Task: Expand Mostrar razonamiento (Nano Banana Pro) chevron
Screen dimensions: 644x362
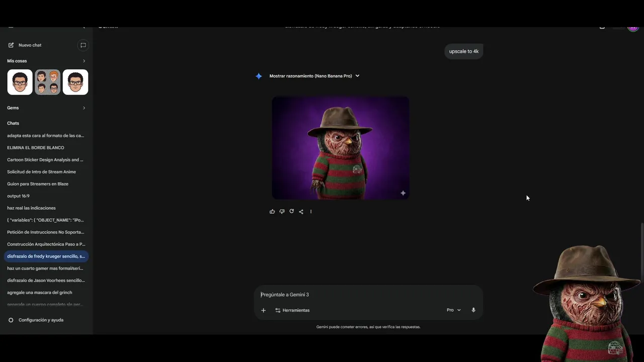Action: [x=357, y=76]
